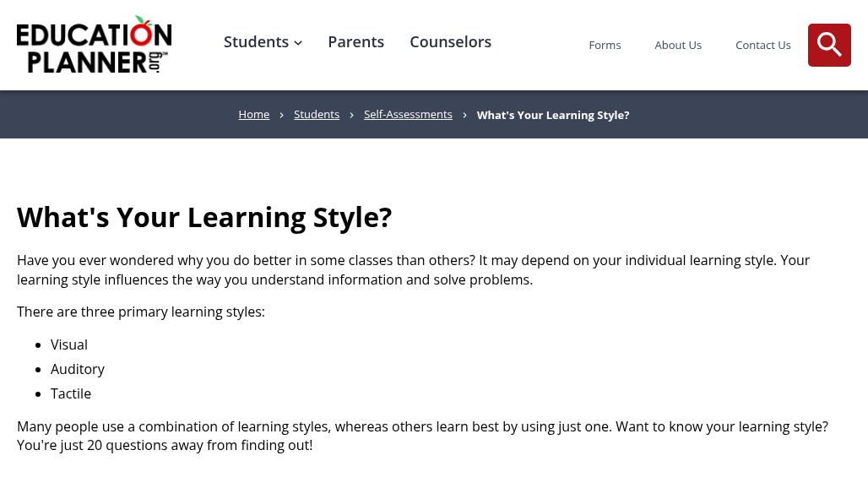Open the Contact Us link
This screenshot has height=488, width=868.
762,46
